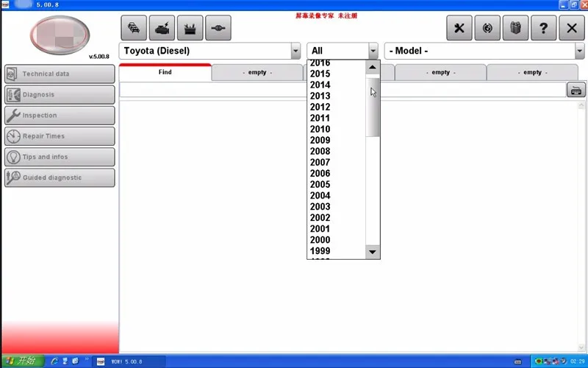Choose year 2005 in the list
The width and height of the screenshot is (588, 368).
point(320,185)
